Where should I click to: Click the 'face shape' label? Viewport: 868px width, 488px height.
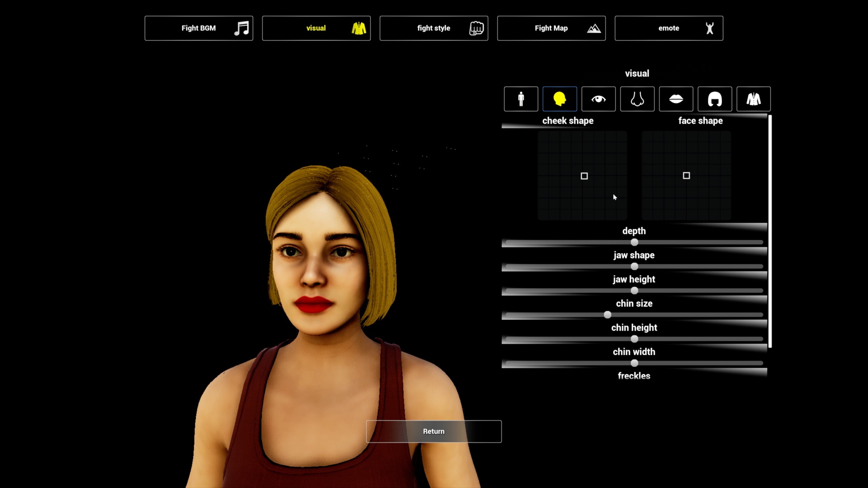coord(700,121)
